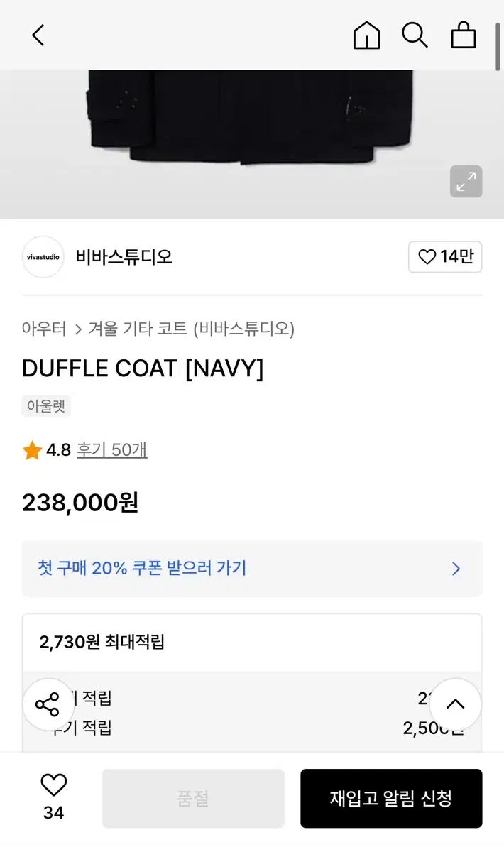Click the 비바스튜디오 brand name

(124, 257)
